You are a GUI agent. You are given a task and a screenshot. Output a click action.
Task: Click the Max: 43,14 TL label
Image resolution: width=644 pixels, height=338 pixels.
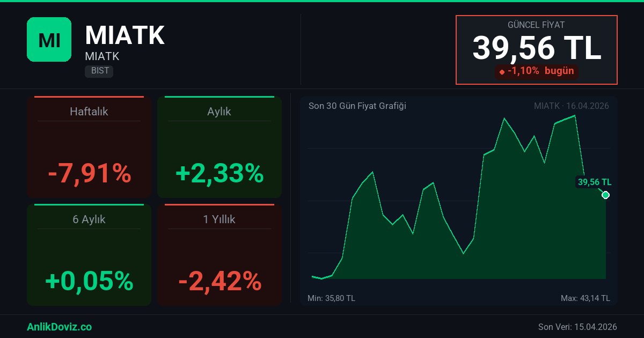585,298
